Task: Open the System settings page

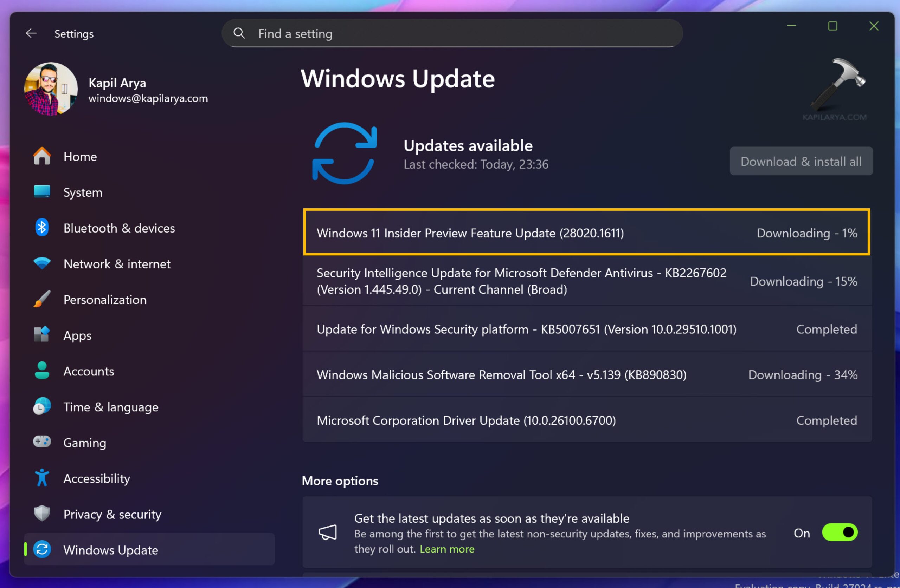Action: click(82, 192)
